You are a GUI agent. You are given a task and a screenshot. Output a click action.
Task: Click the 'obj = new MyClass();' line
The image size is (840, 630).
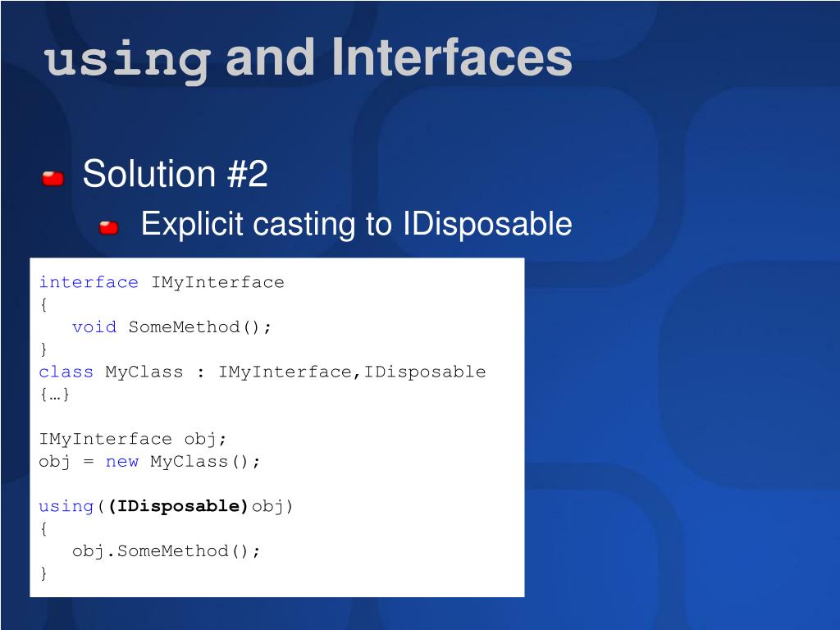coord(149,462)
